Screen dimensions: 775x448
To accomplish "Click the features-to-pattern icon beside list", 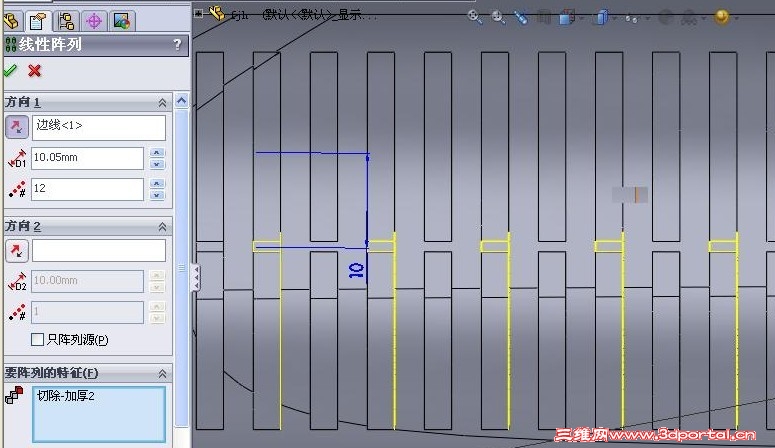I will tap(14, 395).
